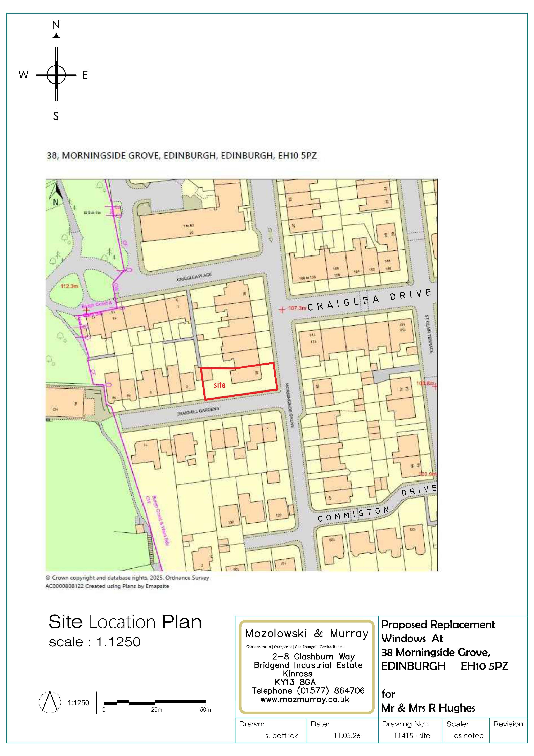Click the red 'site' label in the outlined plot
The width and height of the screenshot is (534, 756).
click(x=220, y=385)
